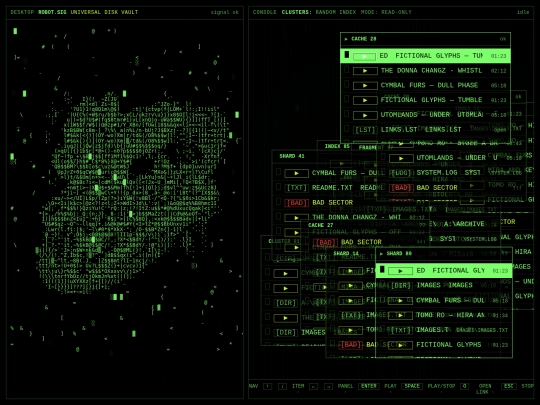This screenshot has height=405, width=540.
Task: Select CONSOLE in the right header
Action: tap(264, 12)
